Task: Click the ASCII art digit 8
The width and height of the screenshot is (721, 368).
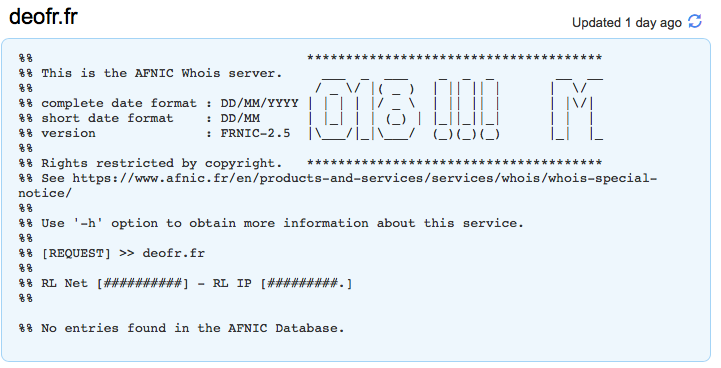Action: click(396, 109)
